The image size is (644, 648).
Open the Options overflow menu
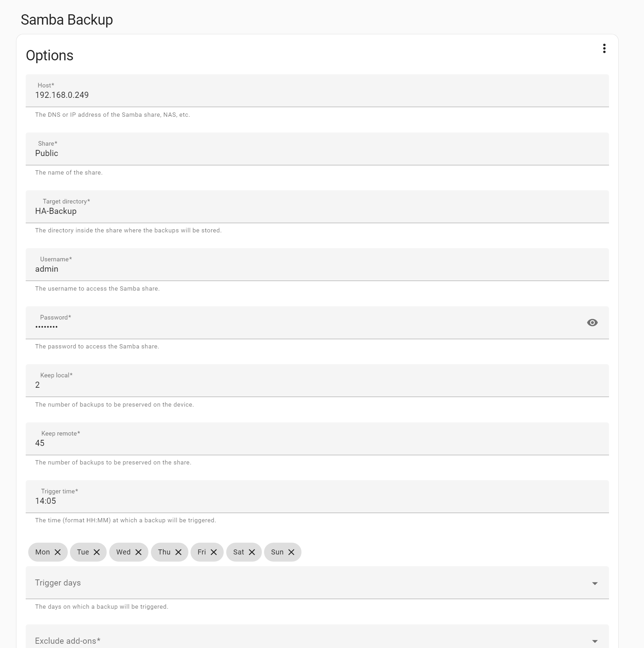pyautogui.click(x=604, y=49)
